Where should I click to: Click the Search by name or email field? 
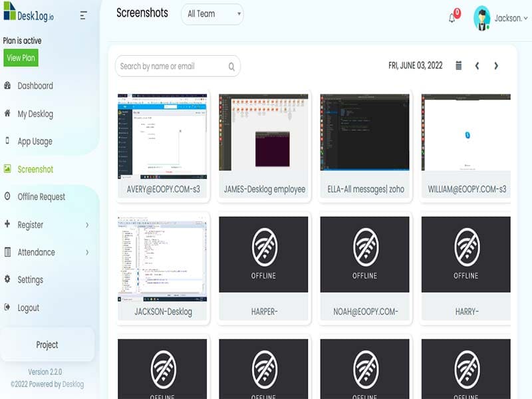pos(178,66)
